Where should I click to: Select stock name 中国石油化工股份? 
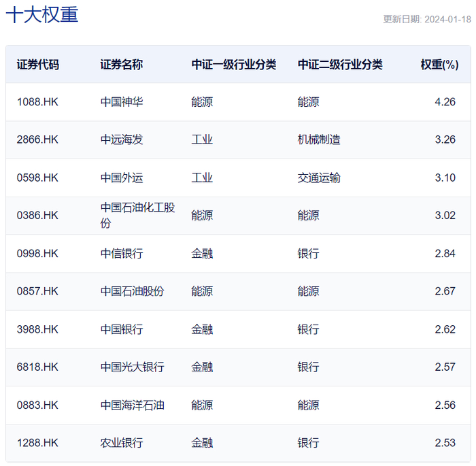coord(137,216)
